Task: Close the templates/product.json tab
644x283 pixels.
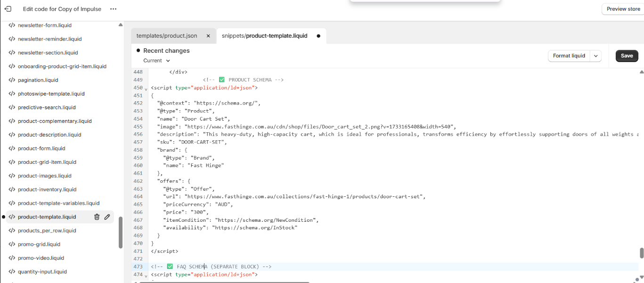Action: [208, 36]
